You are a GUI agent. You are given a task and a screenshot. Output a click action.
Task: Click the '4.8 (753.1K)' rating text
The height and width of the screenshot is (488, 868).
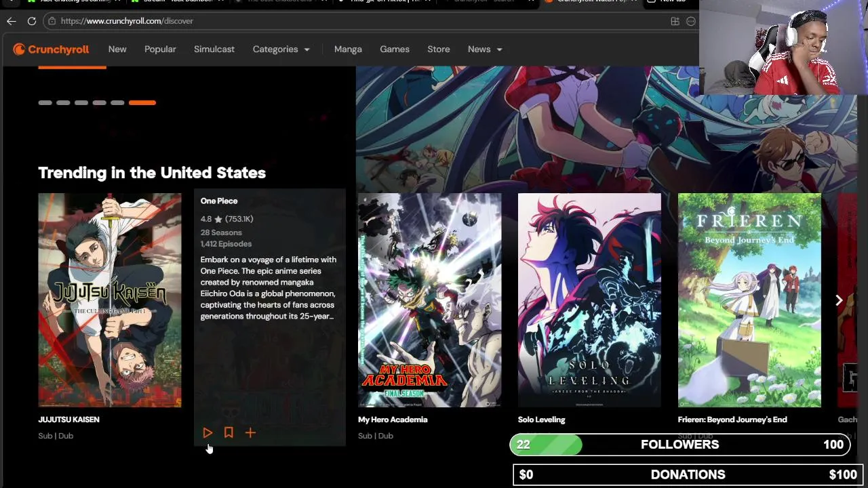tap(226, 219)
